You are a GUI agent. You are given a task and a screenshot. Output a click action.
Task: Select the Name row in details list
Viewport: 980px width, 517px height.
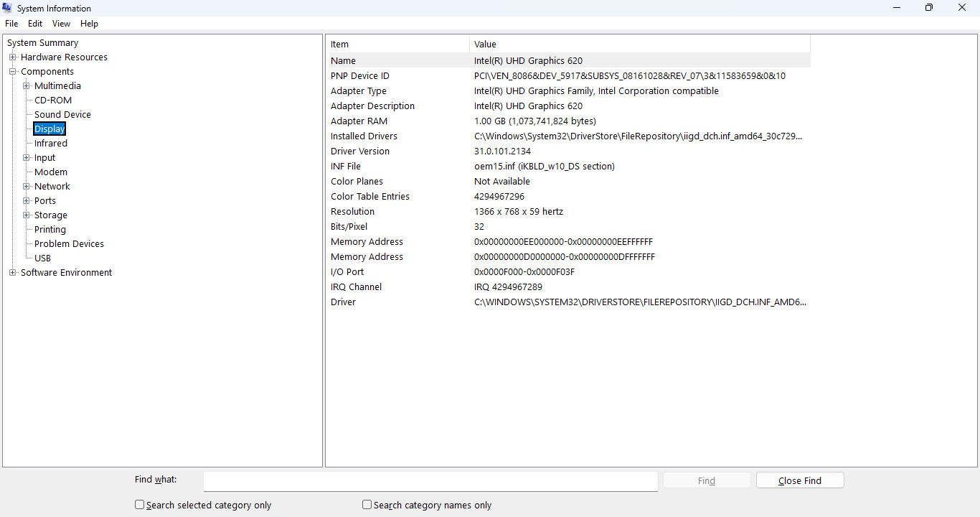coord(569,61)
